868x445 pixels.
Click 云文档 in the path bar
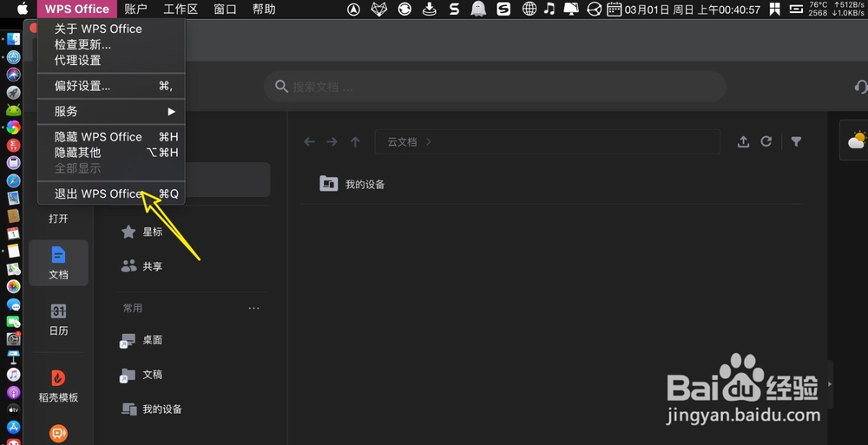(x=402, y=141)
